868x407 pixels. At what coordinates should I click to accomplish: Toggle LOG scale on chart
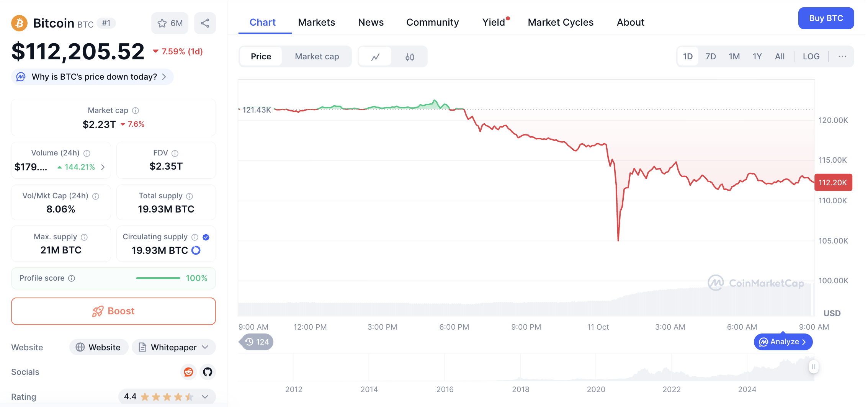coord(811,57)
